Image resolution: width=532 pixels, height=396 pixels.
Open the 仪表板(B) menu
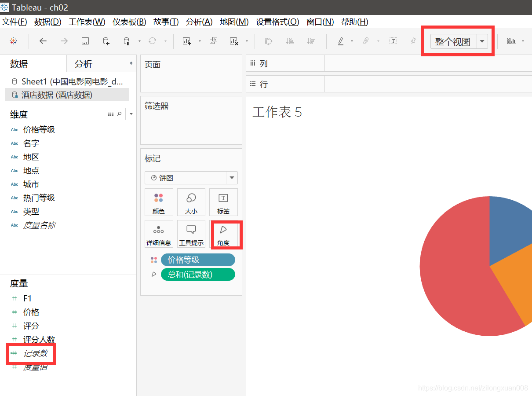coord(129,22)
